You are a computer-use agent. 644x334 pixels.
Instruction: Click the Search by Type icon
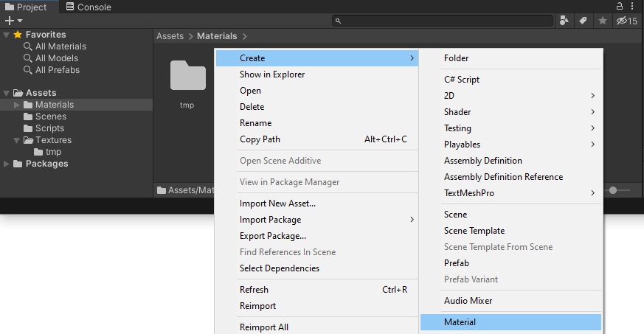click(x=564, y=21)
